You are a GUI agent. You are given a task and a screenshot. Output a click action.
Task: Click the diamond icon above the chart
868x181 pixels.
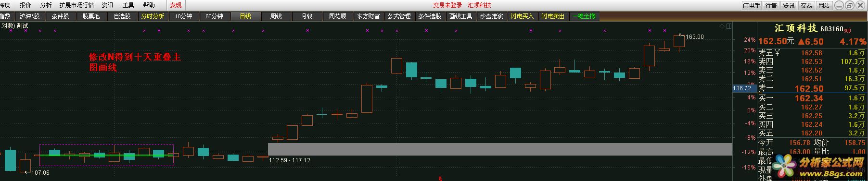[x=721, y=26]
